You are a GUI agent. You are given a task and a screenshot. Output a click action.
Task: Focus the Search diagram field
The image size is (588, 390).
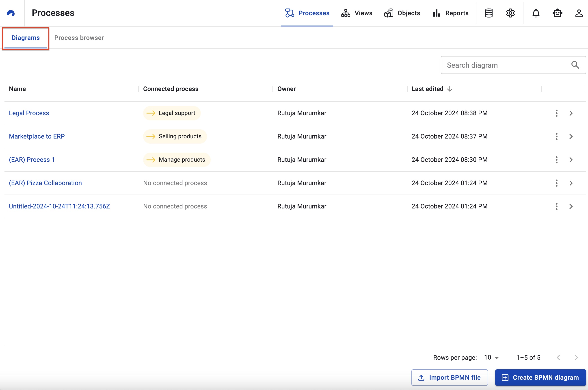(x=513, y=65)
